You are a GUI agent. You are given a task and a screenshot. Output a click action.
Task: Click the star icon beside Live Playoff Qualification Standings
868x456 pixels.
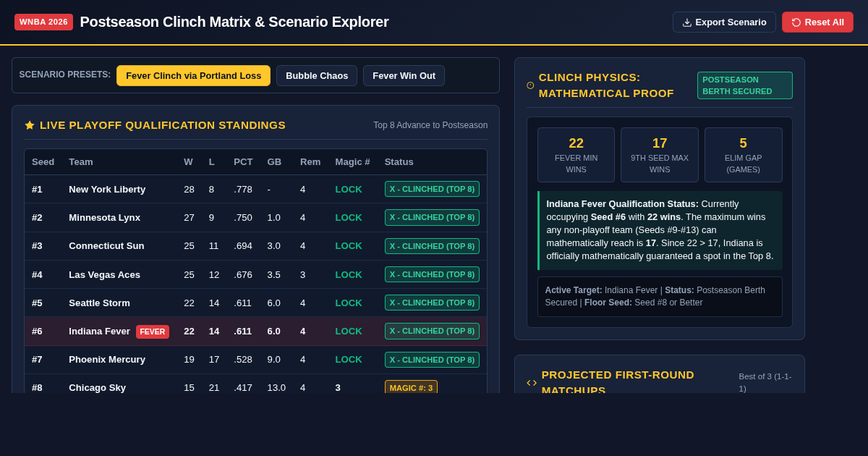coord(30,125)
